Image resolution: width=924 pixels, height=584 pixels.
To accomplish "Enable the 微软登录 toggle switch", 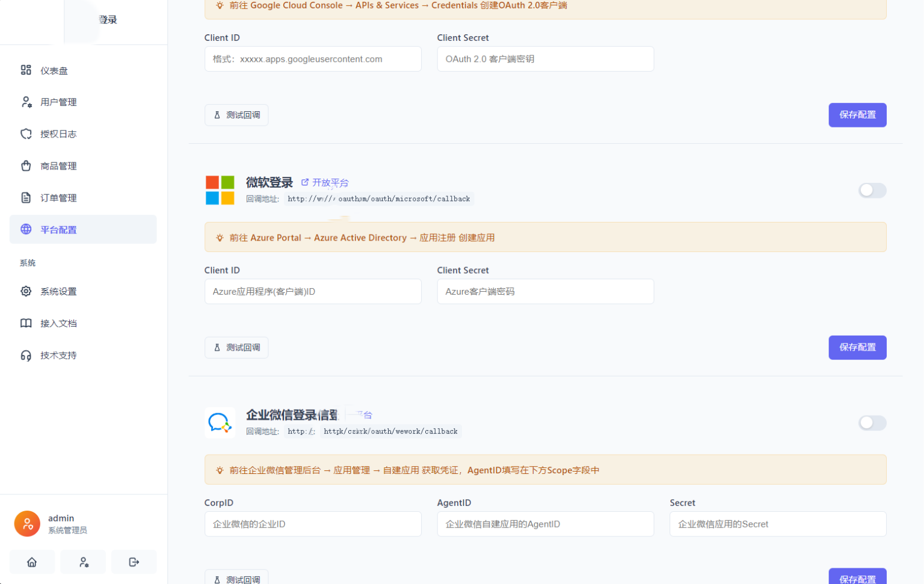I will click(872, 190).
